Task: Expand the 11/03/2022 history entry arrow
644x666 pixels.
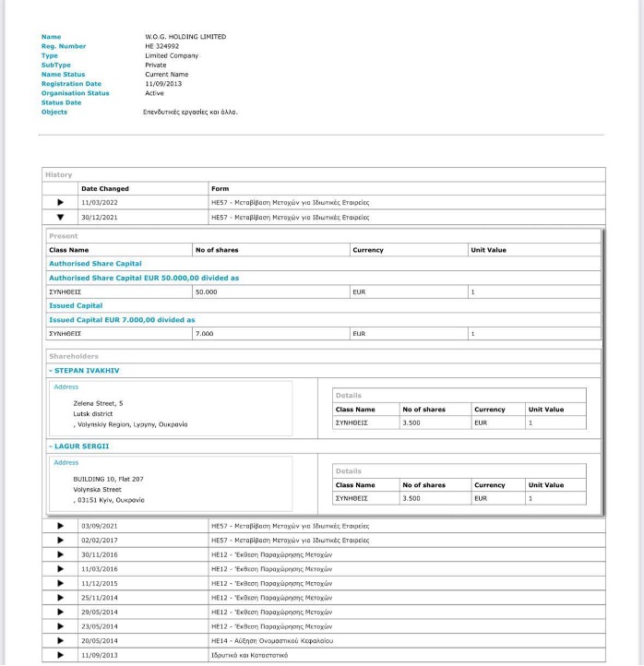Action: tap(61, 203)
